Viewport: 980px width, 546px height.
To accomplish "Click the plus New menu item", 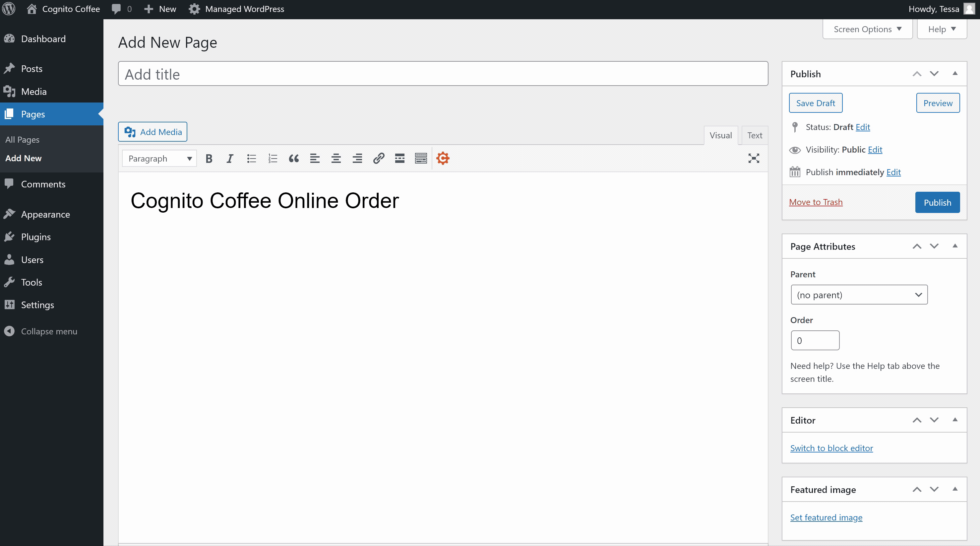I will click(160, 9).
